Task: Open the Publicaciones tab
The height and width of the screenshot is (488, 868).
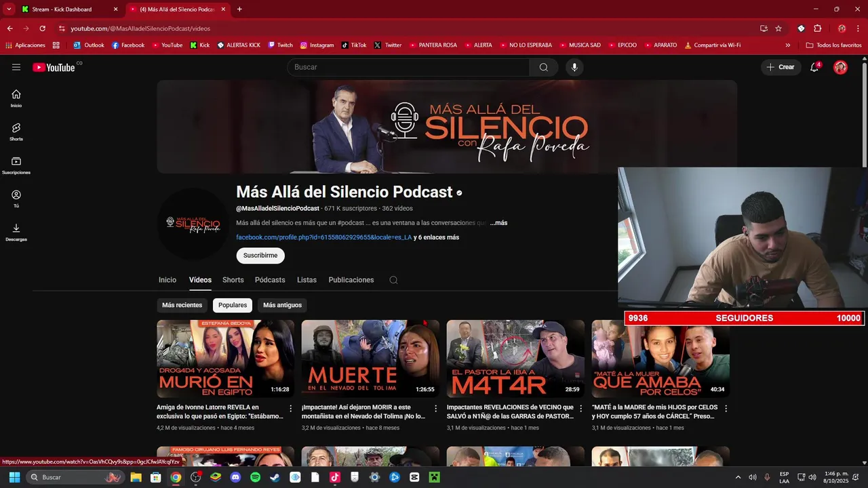Action: pyautogui.click(x=351, y=280)
